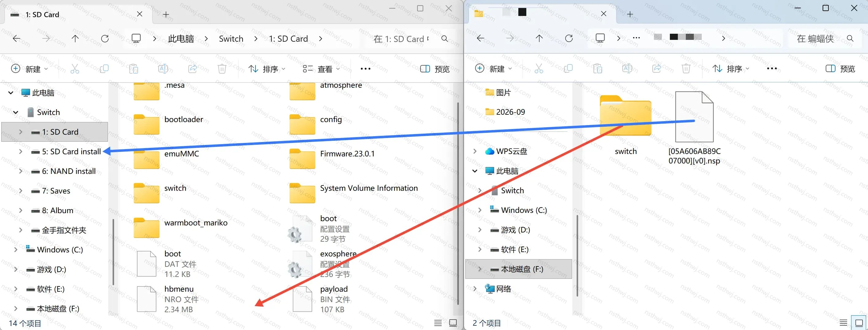The image size is (868, 330).
Task: Switch to details list view in left status bar
Action: click(x=438, y=323)
